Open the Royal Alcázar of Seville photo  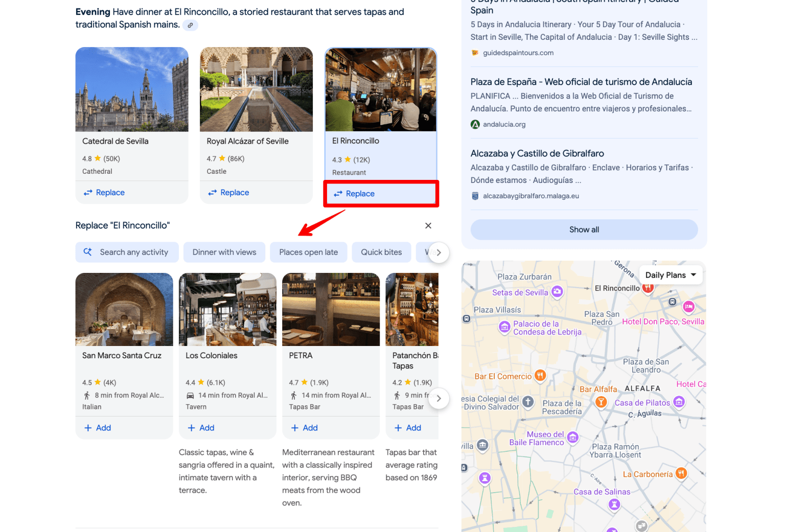tap(256, 89)
